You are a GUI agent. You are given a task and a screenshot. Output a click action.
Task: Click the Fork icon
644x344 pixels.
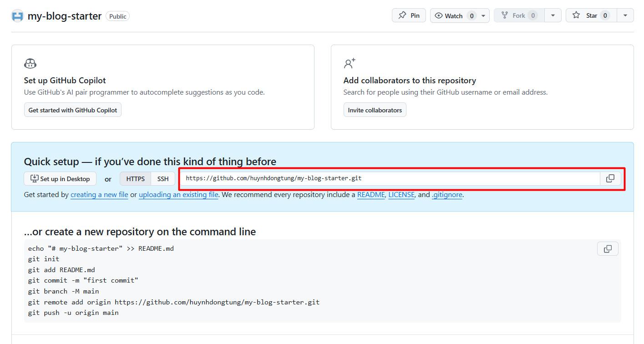tap(505, 15)
